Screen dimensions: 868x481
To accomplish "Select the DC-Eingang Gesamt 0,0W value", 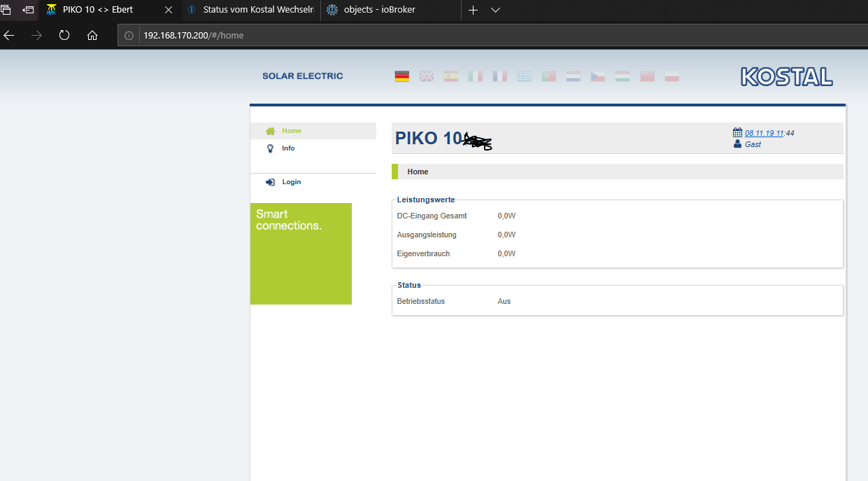I will [506, 216].
